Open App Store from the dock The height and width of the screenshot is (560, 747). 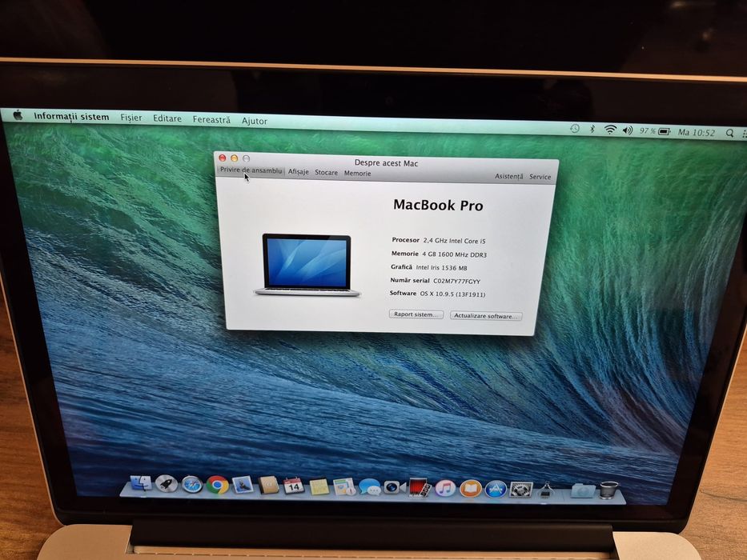[496, 489]
